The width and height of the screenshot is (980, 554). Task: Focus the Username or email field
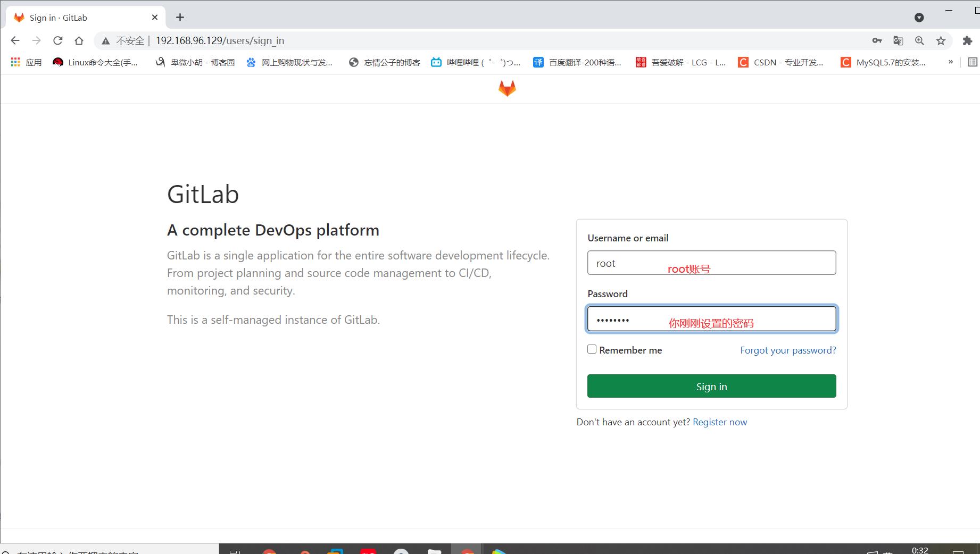pyautogui.click(x=711, y=263)
